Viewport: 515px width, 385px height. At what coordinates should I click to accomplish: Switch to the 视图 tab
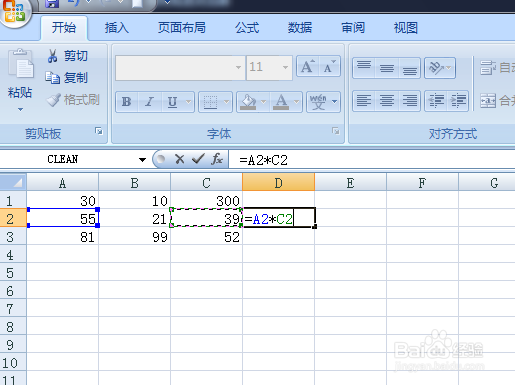(406, 28)
